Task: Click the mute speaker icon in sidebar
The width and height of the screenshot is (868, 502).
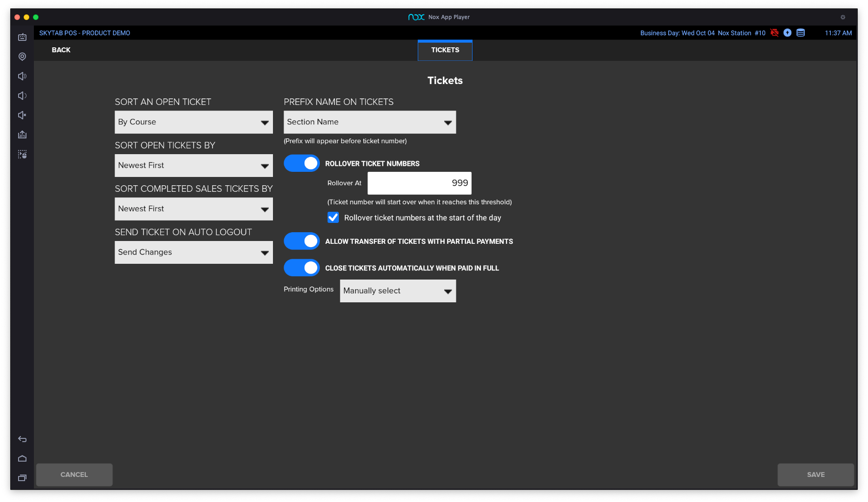Action: (x=22, y=115)
